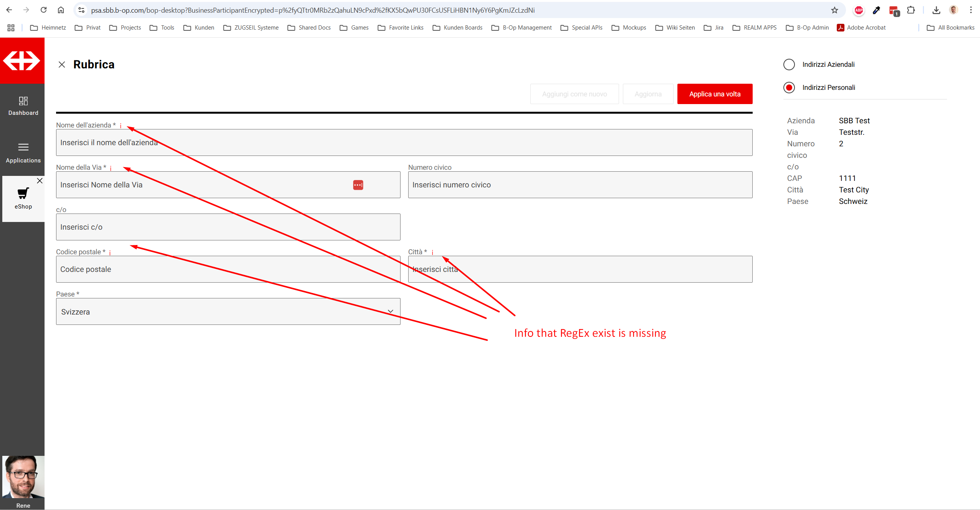Click the Aggiungi come nuovo button

tap(574, 94)
